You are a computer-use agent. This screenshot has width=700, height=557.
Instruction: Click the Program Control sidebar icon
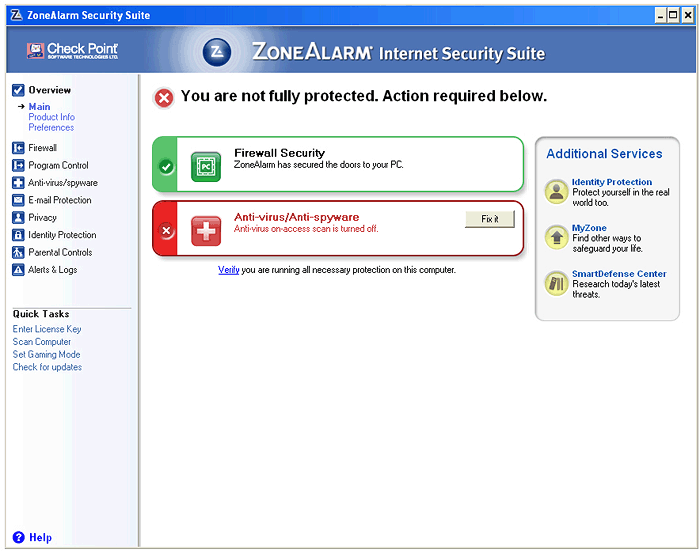pos(18,165)
